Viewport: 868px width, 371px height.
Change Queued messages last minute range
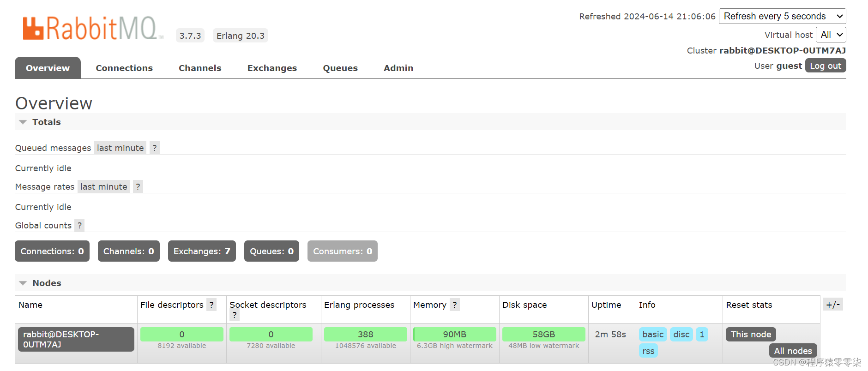click(x=121, y=148)
